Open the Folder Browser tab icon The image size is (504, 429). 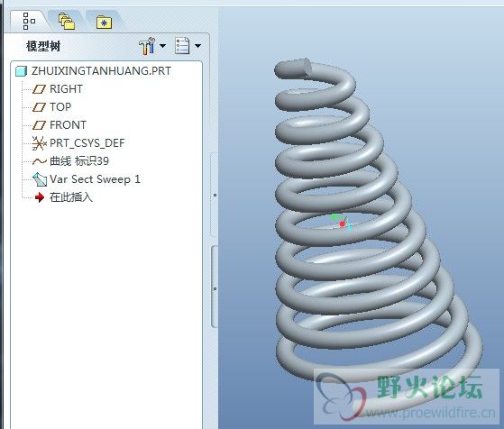(67, 22)
